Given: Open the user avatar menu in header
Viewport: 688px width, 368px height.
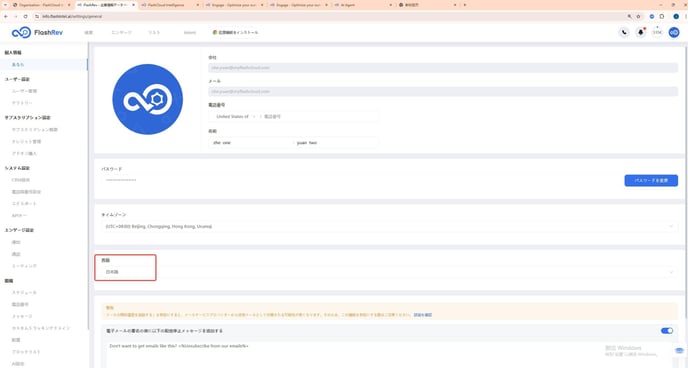Looking at the screenshot, I should 674,32.
